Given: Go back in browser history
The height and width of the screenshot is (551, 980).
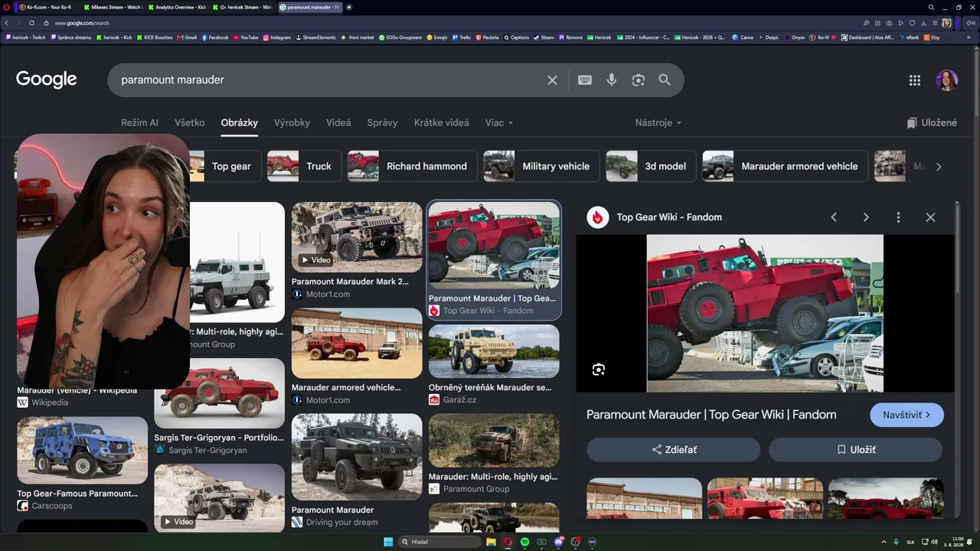Looking at the screenshot, I should point(7,23).
